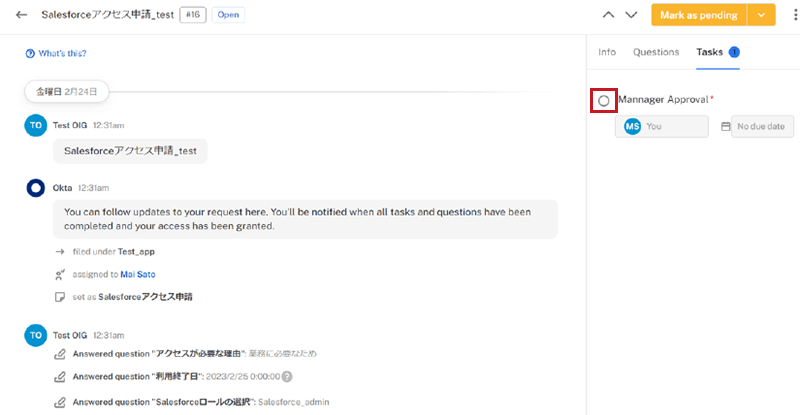Click the question mark icon beside What's this?
800x415 pixels.
pos(30,53)
